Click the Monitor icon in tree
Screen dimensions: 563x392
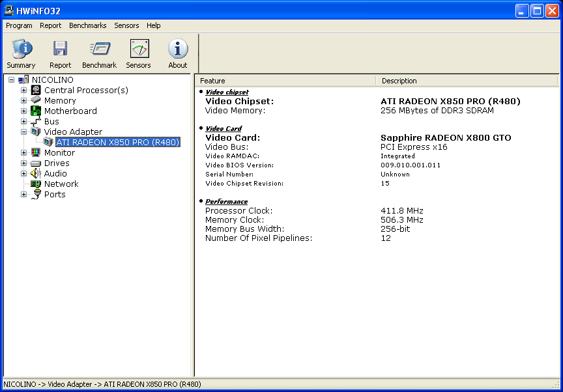(36, 152)
